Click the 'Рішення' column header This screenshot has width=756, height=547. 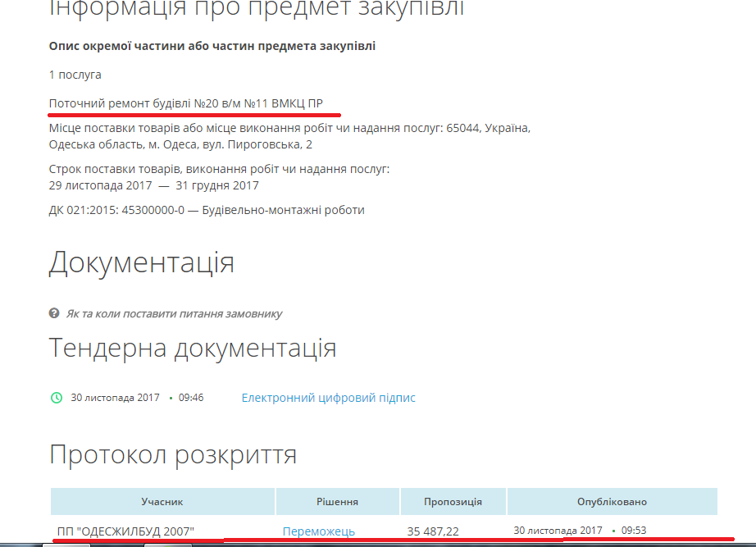click(337, 502)
